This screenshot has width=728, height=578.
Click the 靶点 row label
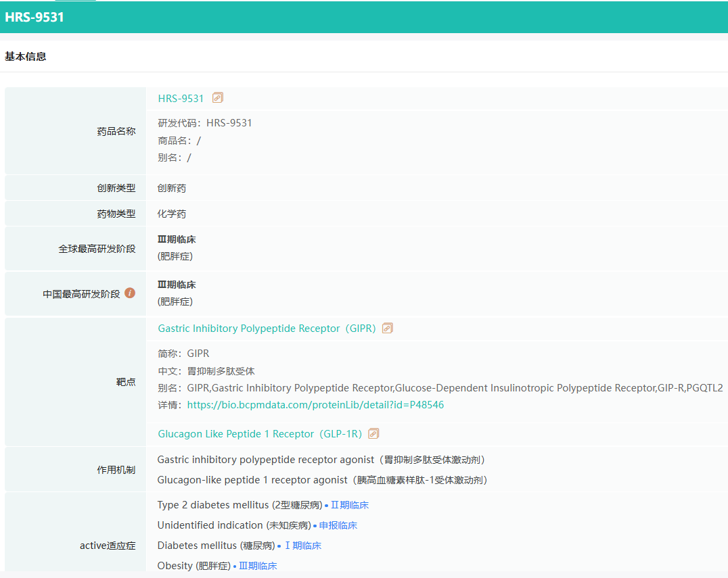coord(126,382)
